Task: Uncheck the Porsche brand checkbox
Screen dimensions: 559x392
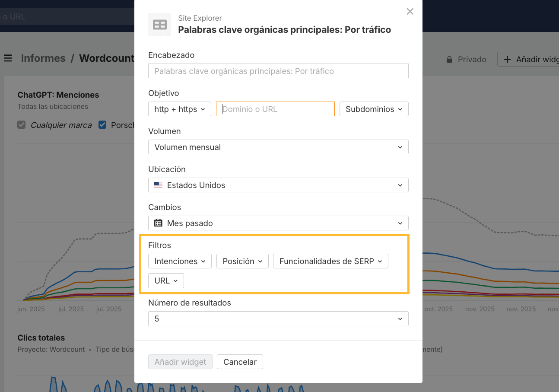Action: click(102, 124)
